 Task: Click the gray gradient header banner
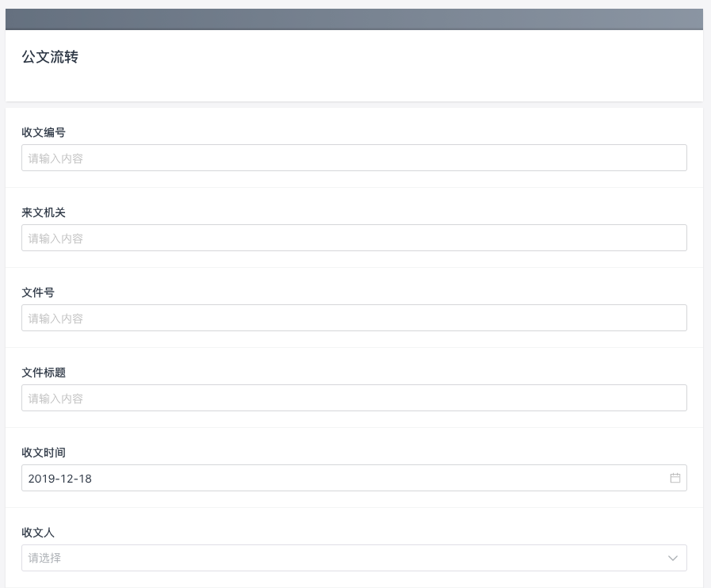coord(354,20)
